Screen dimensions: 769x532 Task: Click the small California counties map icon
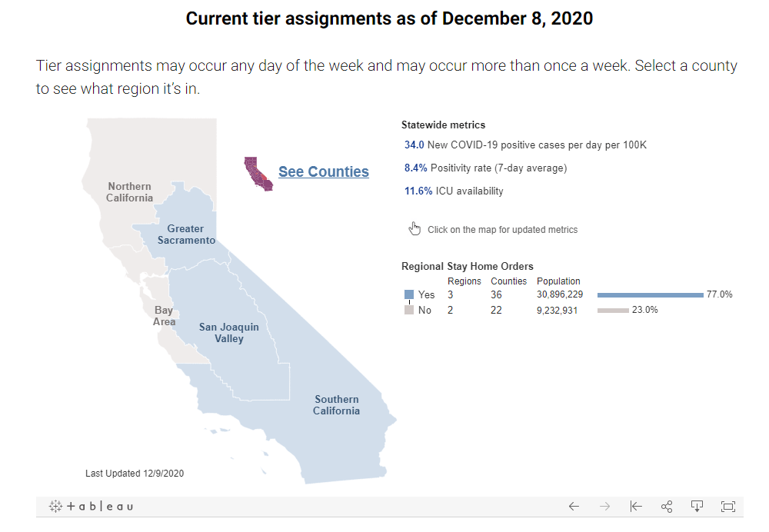[258, 173]
